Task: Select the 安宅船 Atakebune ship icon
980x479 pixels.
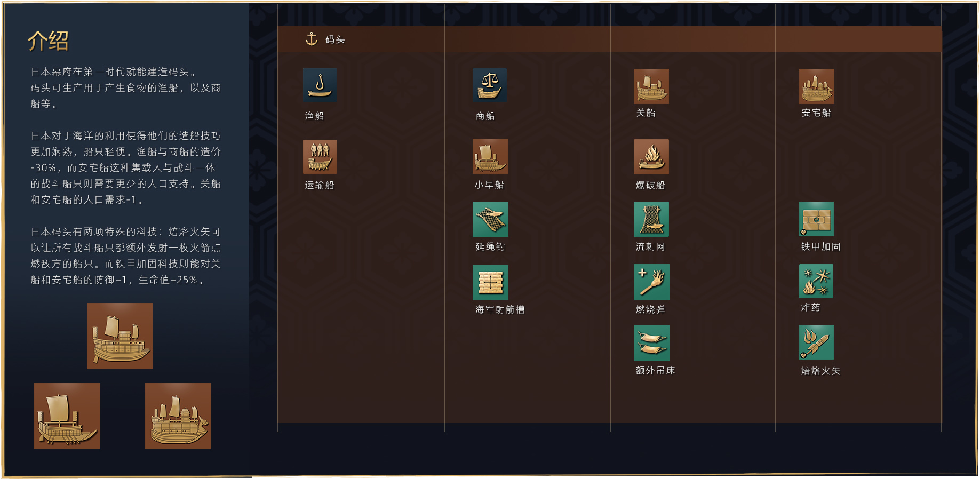Action: coord(816,86)
